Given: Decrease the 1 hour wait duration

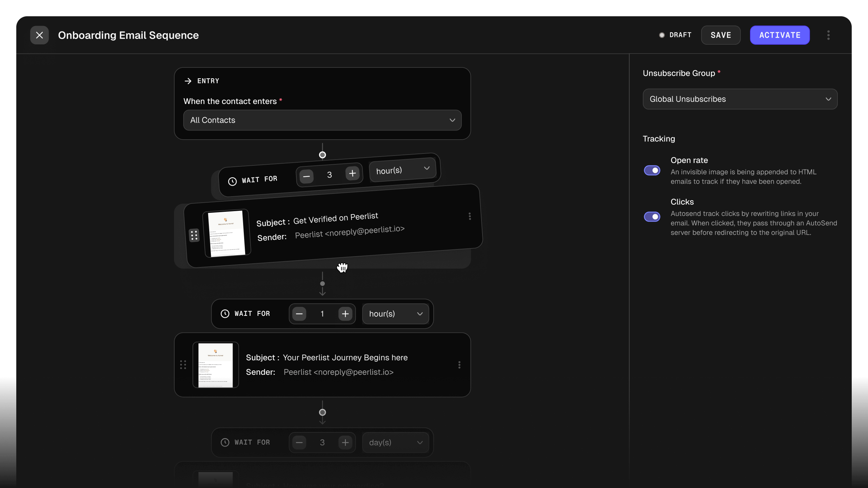Looking at the screenshot, I should click(299, 314).
